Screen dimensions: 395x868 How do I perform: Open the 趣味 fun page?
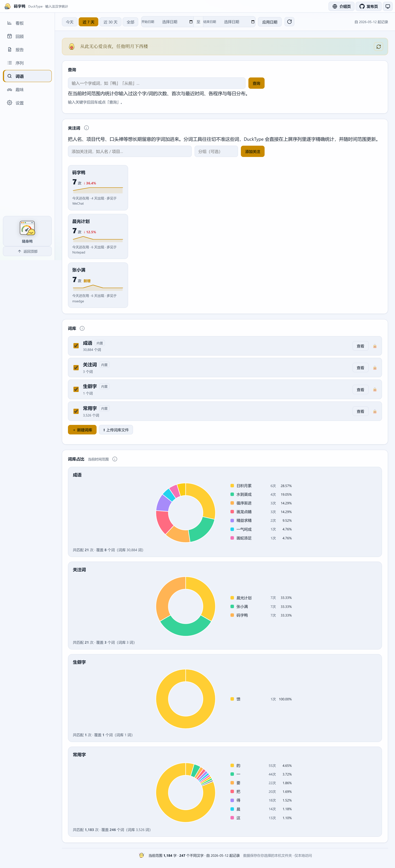27,90
